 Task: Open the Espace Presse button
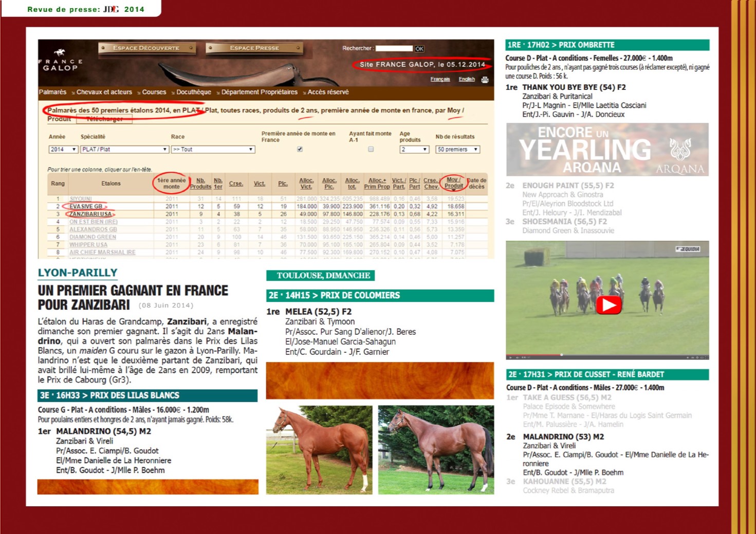click(254, 48)
